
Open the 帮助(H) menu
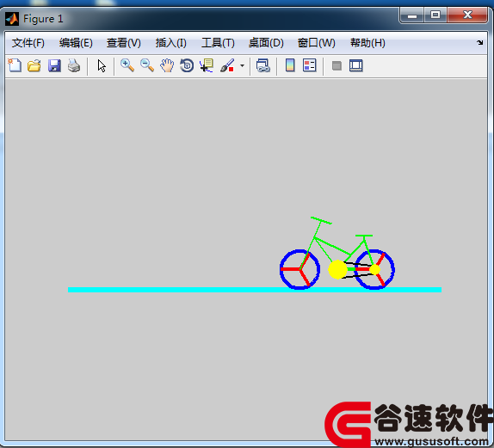tap(367, 43)
